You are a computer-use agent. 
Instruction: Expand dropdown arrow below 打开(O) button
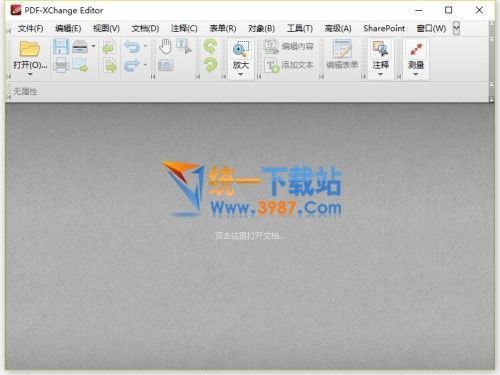[30, 74]
